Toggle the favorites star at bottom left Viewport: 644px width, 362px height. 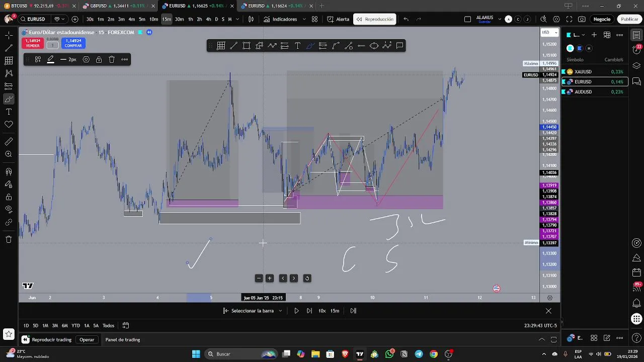click(9, 334)
